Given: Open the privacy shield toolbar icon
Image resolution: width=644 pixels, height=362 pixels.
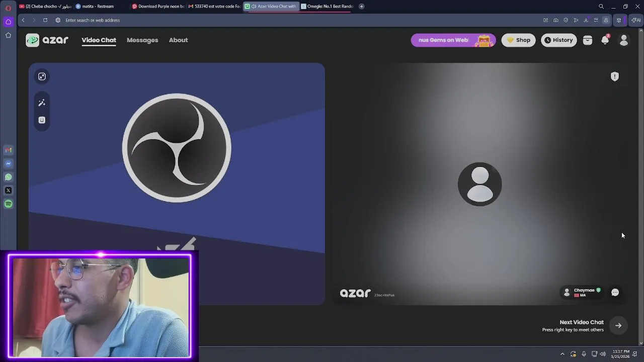Looking at the screenshot, I should [566, 20].
